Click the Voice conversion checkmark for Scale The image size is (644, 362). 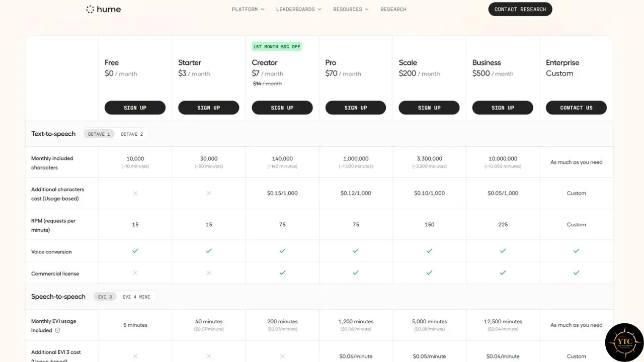click(x=429, y=251)
